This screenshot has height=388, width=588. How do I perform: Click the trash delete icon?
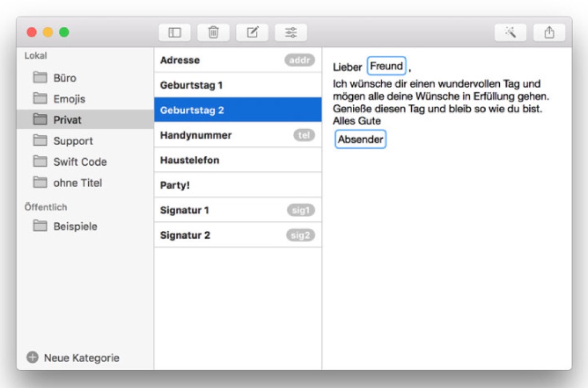213,33
